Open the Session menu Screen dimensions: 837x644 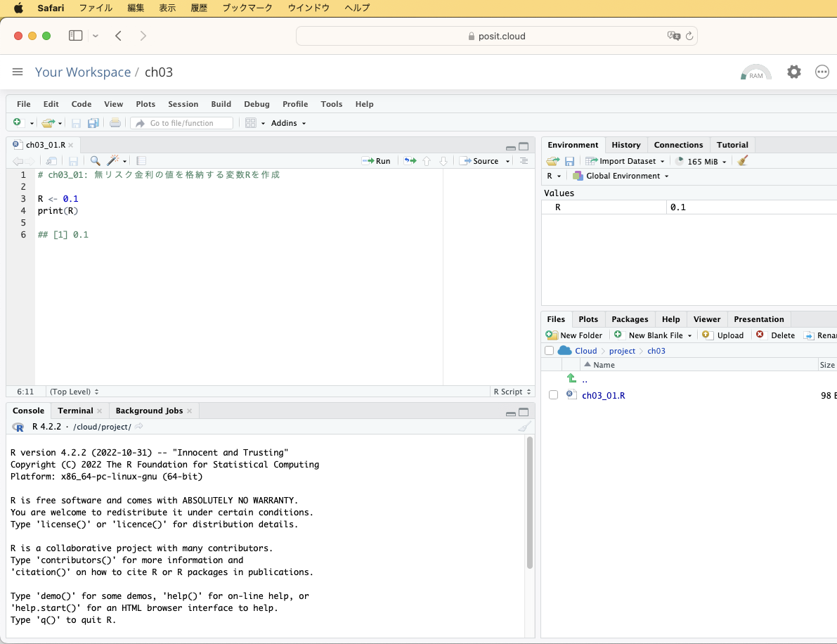tap(183, 104)
